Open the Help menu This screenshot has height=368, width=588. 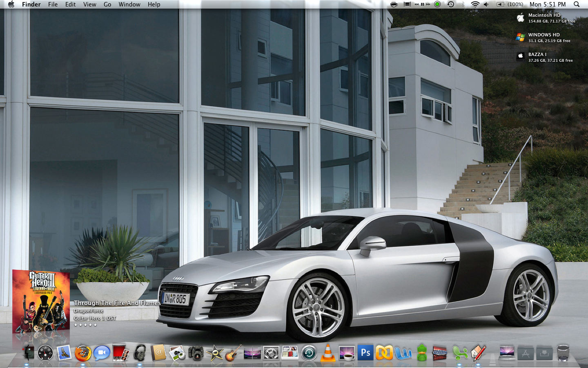click(x=154, y=4)
